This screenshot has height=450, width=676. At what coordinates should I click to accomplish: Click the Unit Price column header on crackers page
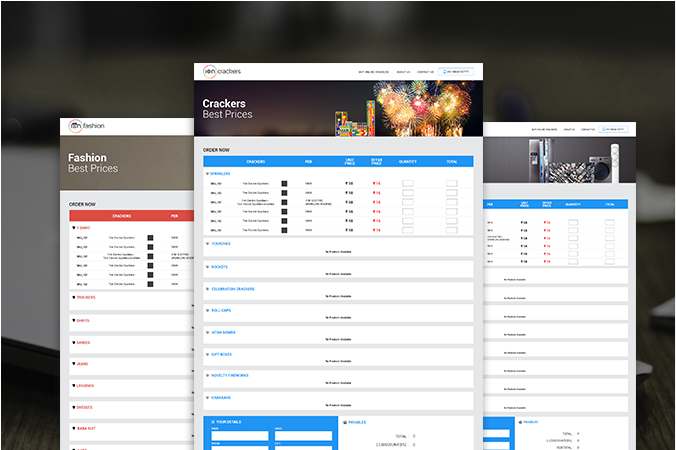coord(350,162)
